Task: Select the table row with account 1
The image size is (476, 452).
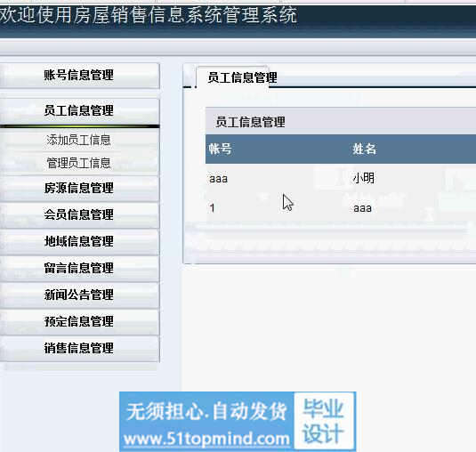Action: pos(341,208)
